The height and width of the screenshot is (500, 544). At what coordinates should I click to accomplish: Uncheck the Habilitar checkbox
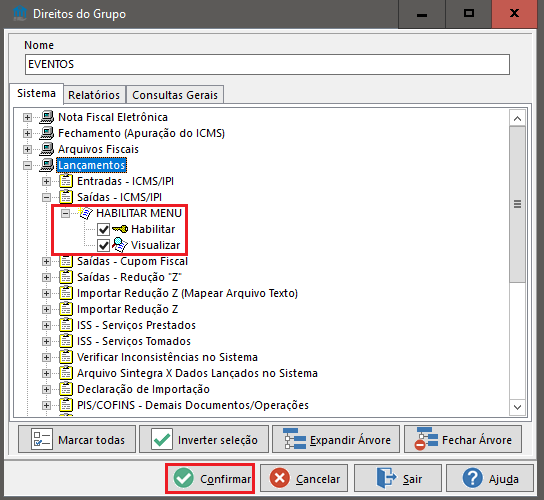click(x=103, y=229)
